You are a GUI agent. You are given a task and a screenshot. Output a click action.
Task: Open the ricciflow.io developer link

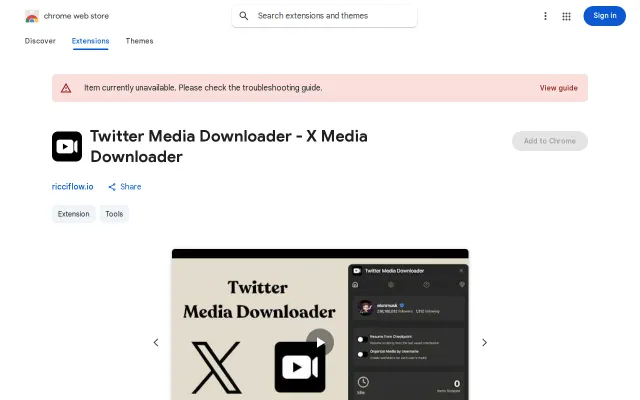pos(73,187)
